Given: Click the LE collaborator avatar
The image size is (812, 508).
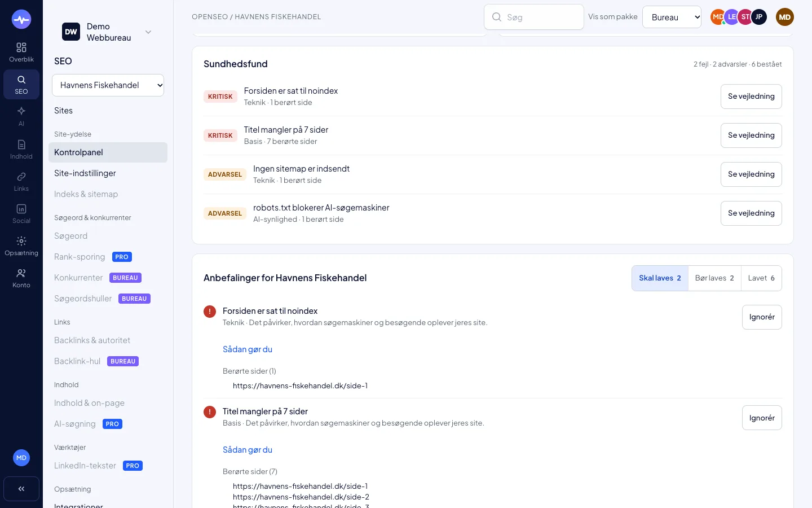Looking at the screenshot, I should (732, 17).
